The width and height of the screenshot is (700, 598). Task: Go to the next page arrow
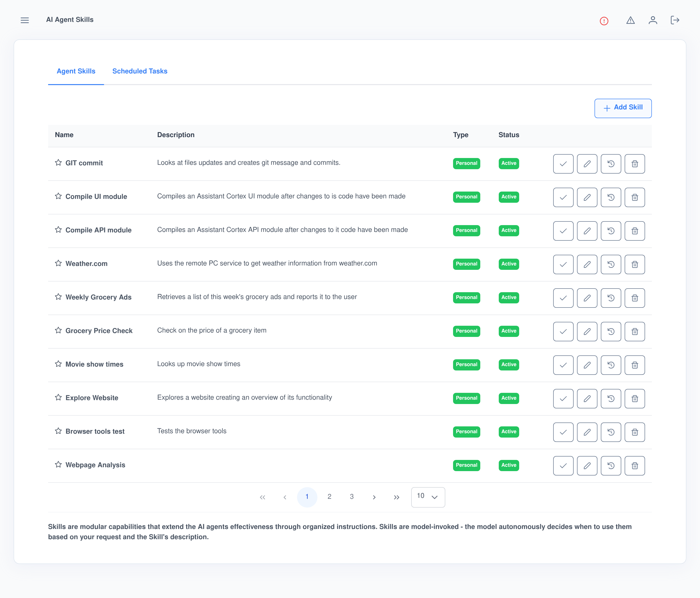tap(374, 497)
